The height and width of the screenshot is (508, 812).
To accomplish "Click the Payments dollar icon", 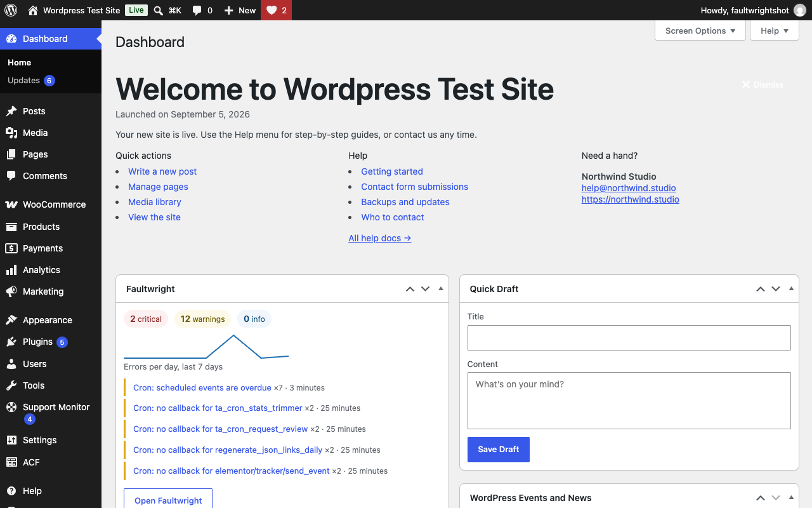I will (11, 248).
